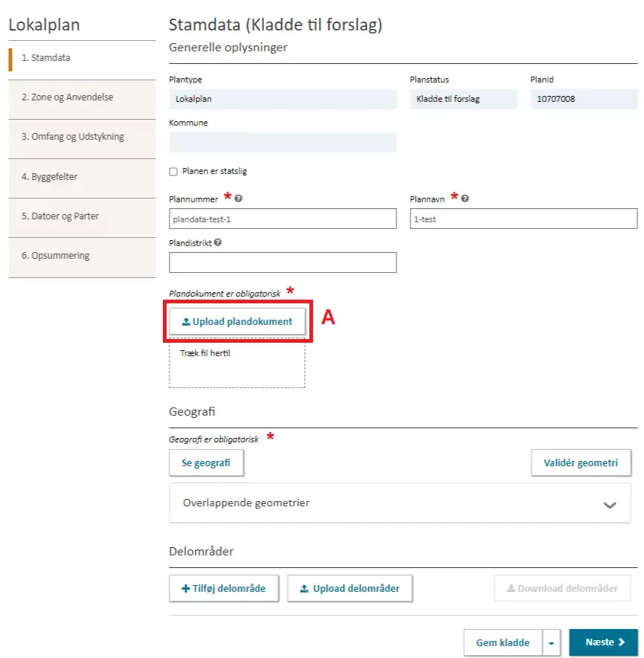Select Datoer og Parter step

(x=82, y=216)
